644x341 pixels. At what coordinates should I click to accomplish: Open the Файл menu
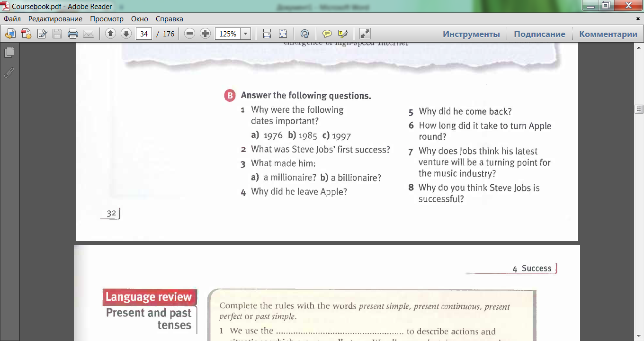[x=13, y=19]
